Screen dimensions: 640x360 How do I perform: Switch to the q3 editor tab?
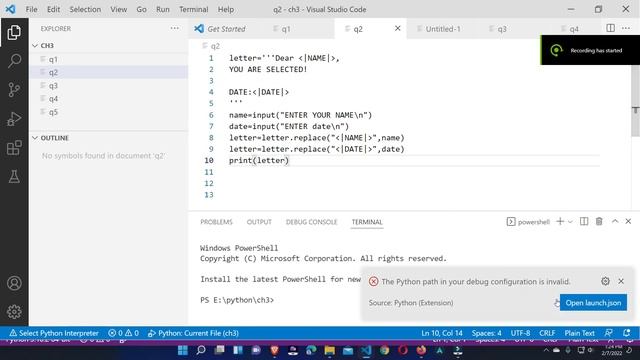(x=502, y=29)
